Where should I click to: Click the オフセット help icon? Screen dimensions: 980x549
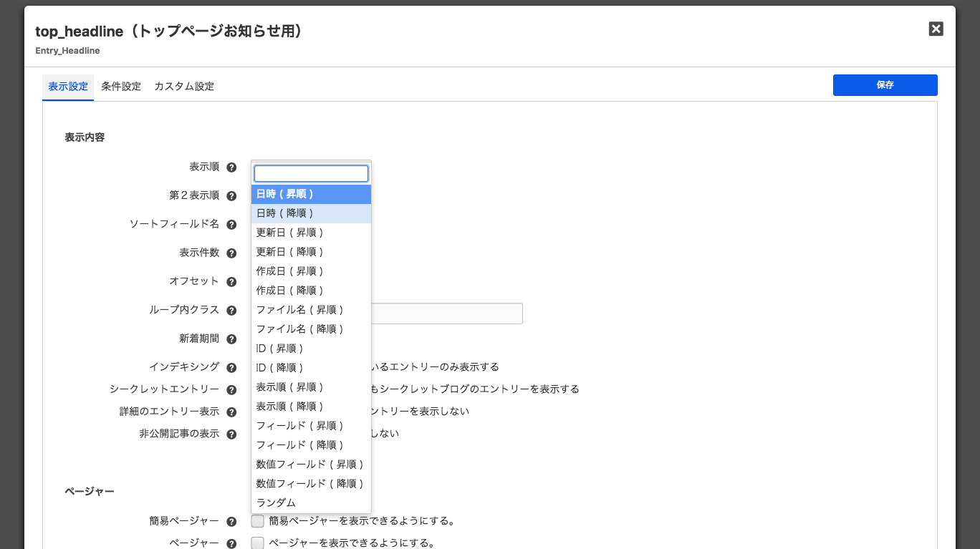click(231, 282)
